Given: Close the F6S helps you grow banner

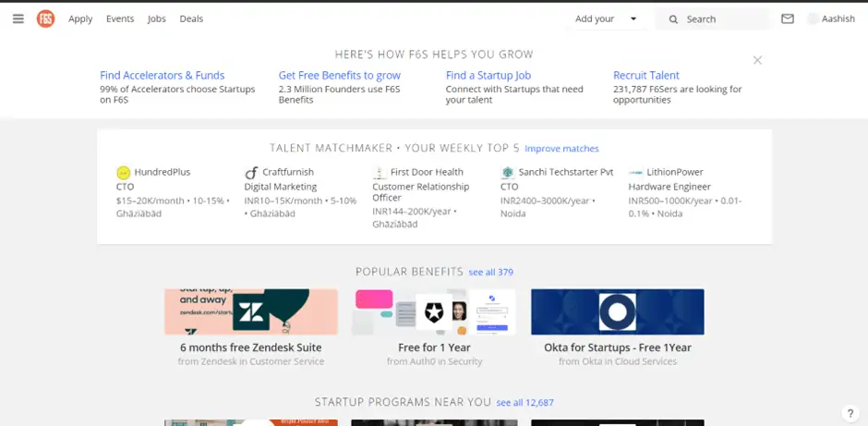Looking at the screenshot, I should click(x=757, y=60).
